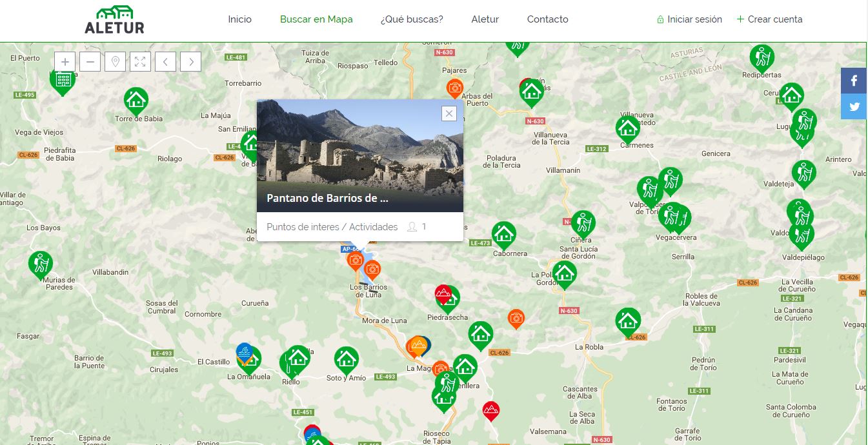Open the ¿Qué buscas? menu
The image size is (868, 445).
pyautogui.click(x=412, y=19)
